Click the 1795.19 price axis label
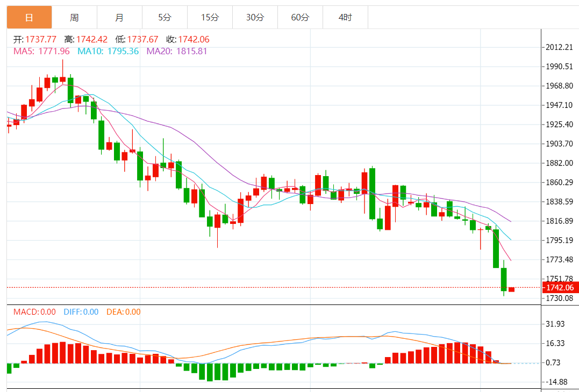The height and width of the screenshot is (392, 579). 560,240
